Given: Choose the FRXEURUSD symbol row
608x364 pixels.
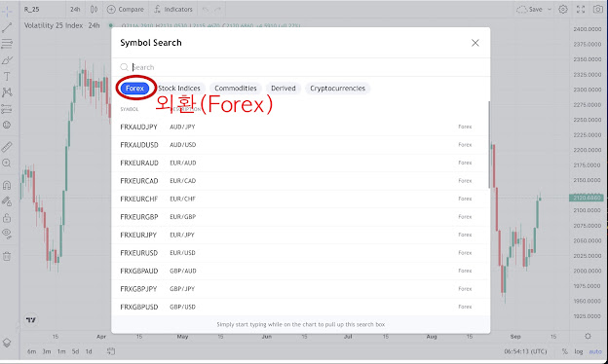Looking at the screenshot, I should (x=299, y=253).
